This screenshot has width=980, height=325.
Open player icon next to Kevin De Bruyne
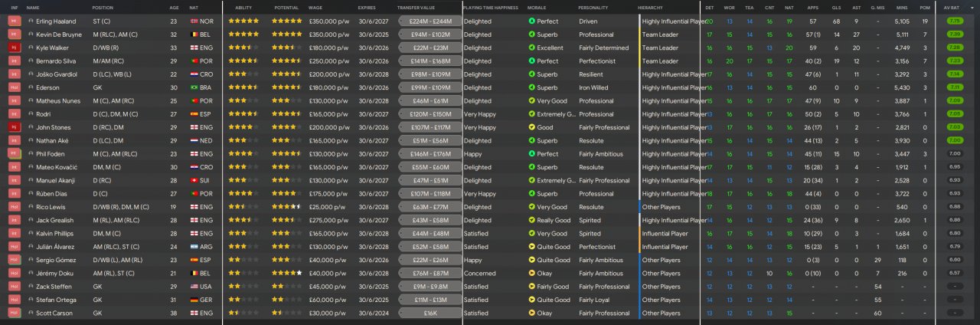[31, 34]
